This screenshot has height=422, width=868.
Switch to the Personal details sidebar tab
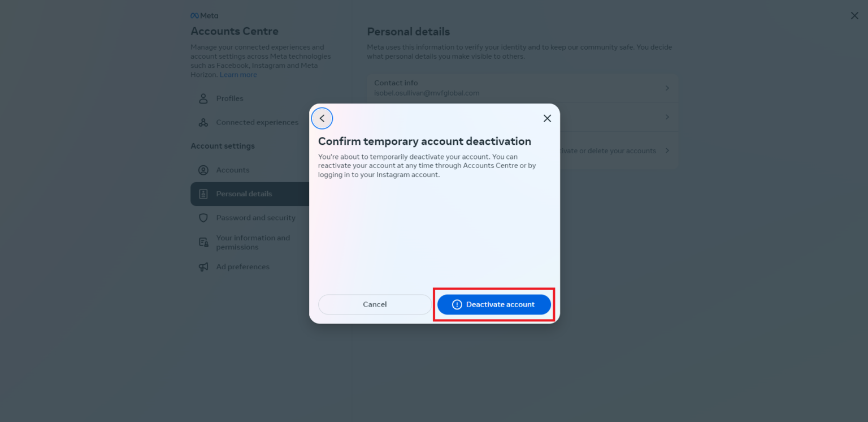244,193
